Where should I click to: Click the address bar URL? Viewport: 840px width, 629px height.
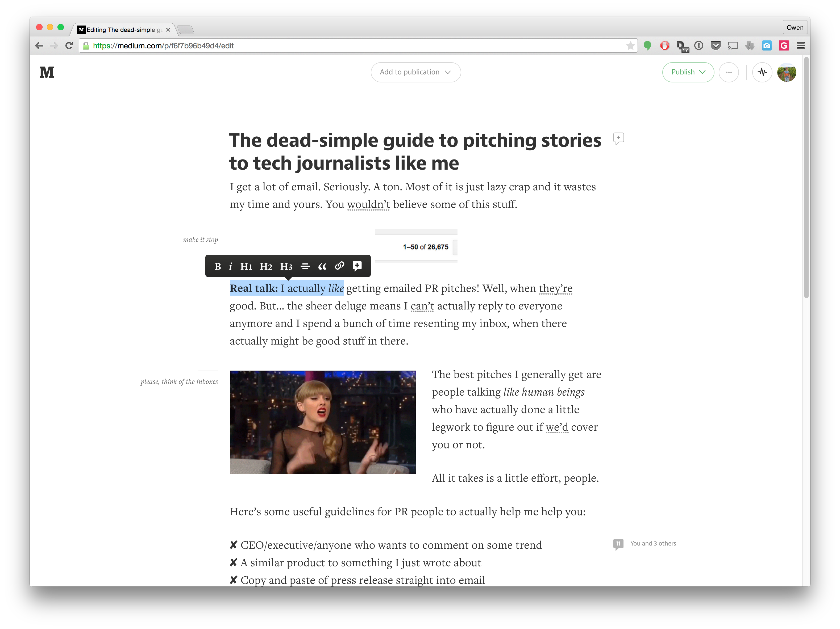click(x=163, y=45)
